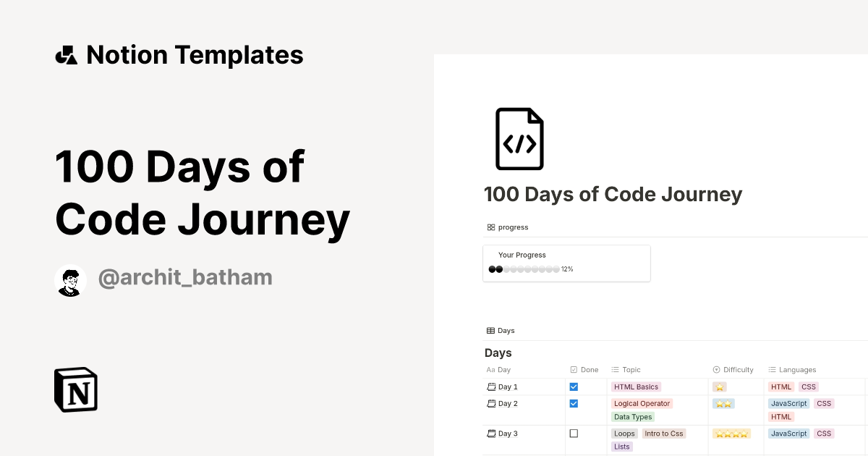Click the Your Progress dot progress bar

(524, 269)
